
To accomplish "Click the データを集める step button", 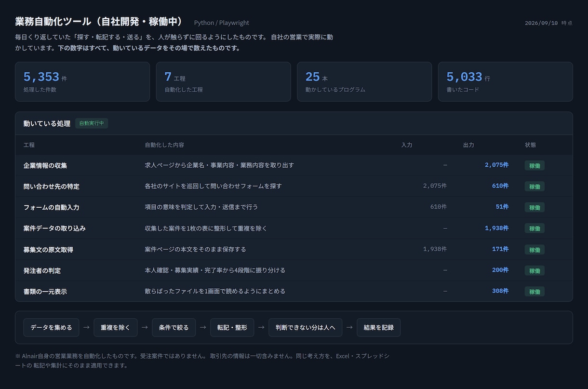I will click(51, 327).
